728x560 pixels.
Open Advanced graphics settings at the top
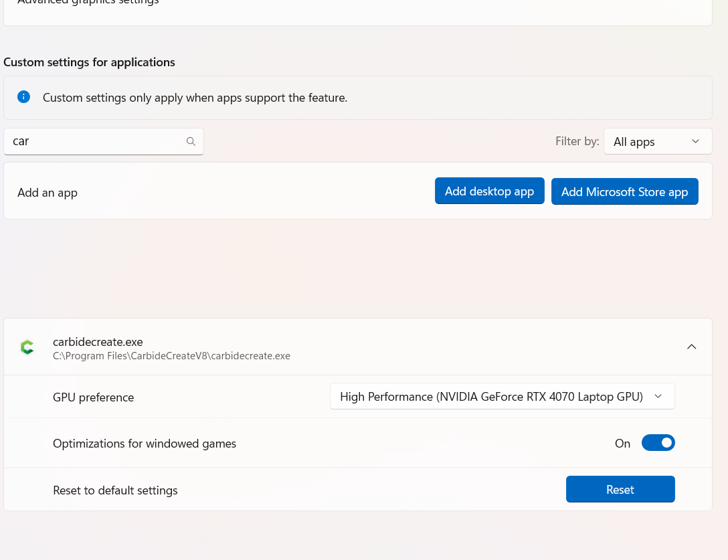[x=88, y=3]
